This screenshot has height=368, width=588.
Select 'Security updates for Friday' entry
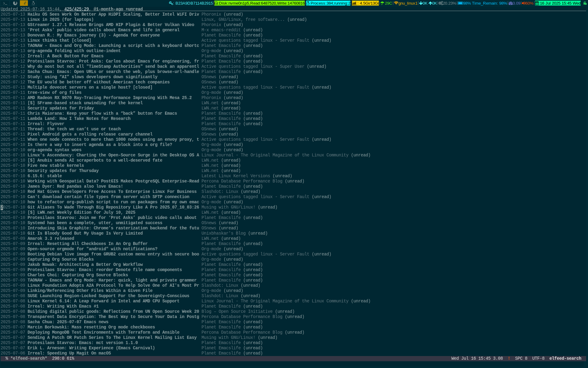point(61,108)
